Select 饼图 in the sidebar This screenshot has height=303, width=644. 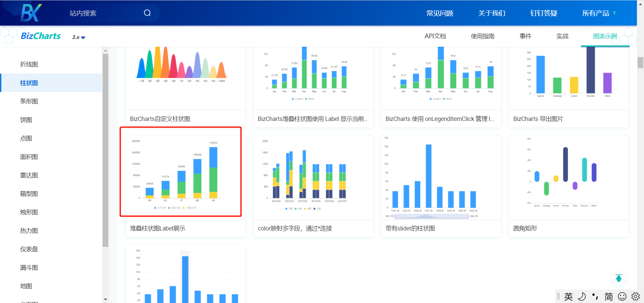click(26, 120)
